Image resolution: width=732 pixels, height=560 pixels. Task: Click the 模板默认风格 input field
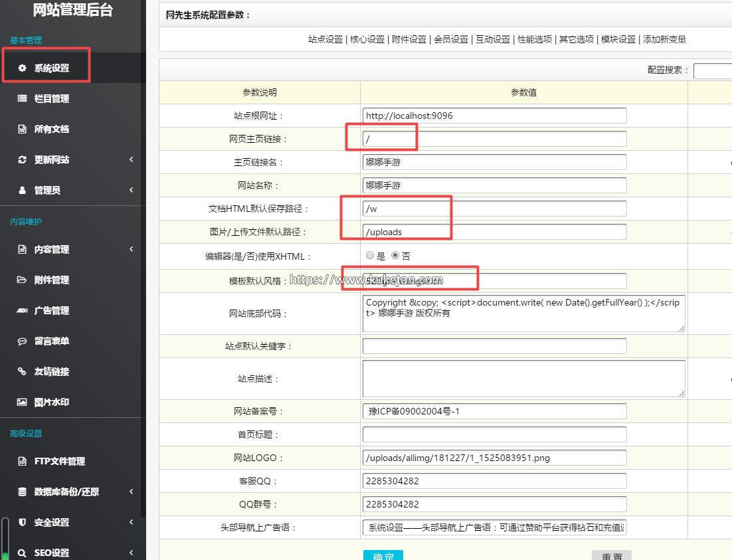(x=495, y=281)
